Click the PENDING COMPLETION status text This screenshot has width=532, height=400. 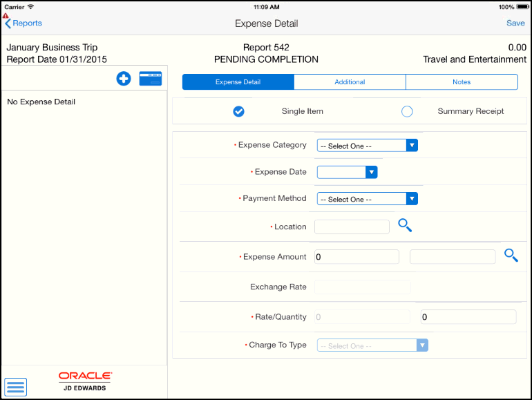click(266, 59)
